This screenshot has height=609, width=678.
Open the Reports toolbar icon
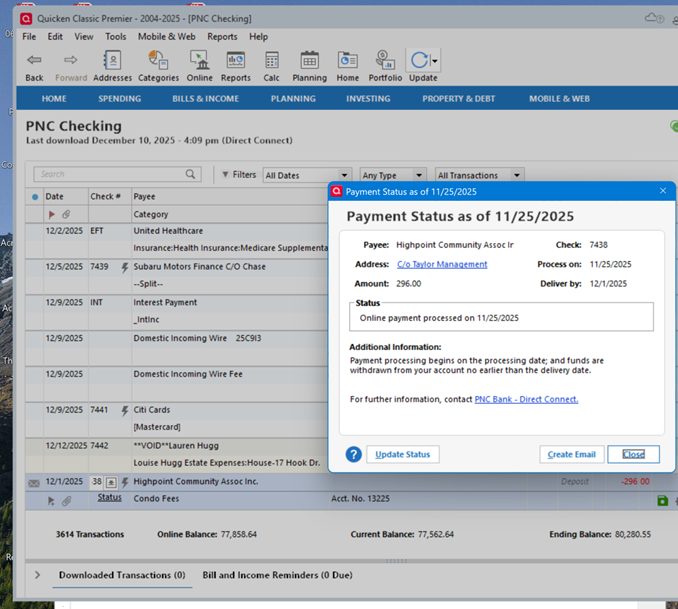click(236, 60)
